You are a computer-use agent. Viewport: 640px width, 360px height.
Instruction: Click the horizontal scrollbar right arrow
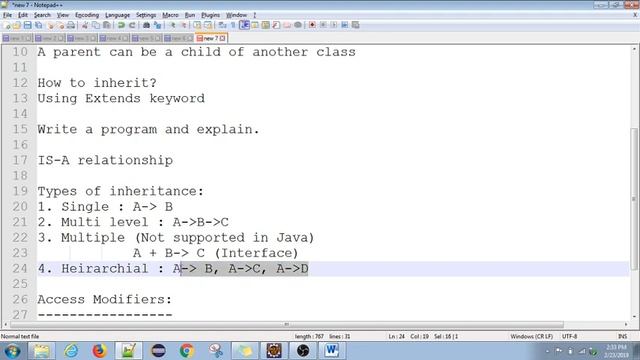click(x=626, y=324)
